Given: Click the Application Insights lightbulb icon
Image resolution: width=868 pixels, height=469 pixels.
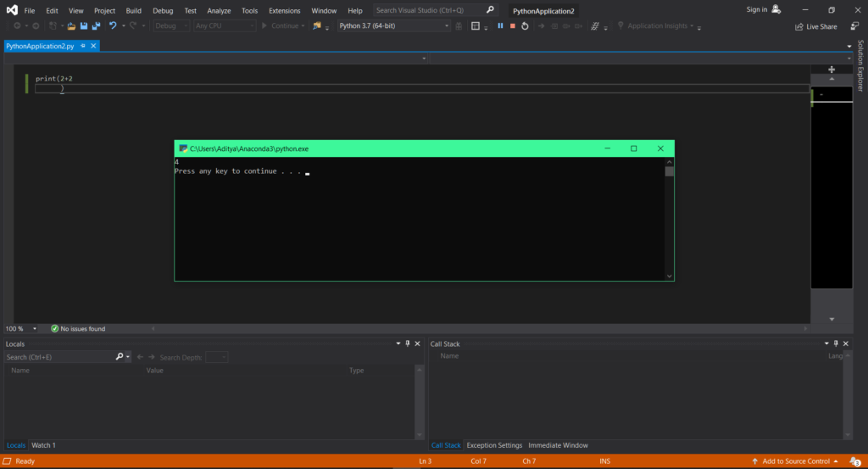Looking at the screenshot, I should (620, 25).
